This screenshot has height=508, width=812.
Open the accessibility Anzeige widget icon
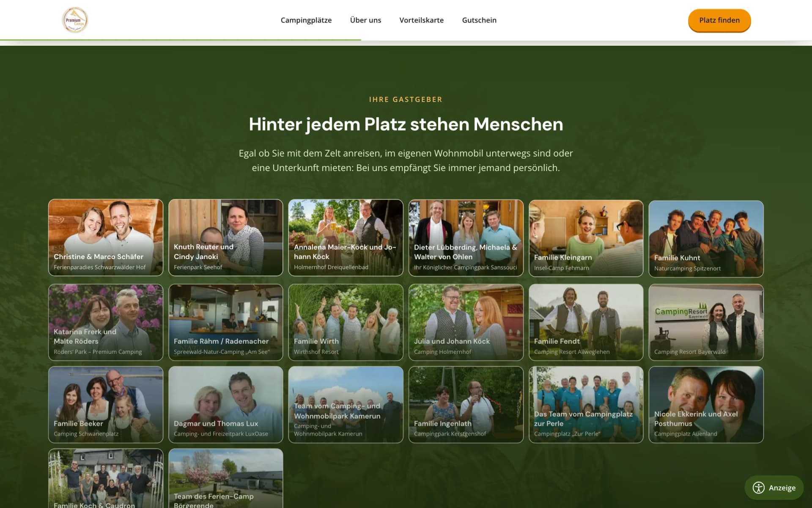759,488
